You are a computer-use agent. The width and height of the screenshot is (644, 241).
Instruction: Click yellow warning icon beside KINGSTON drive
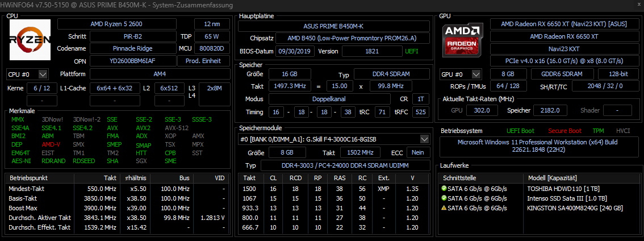click(x=443, y=208)
